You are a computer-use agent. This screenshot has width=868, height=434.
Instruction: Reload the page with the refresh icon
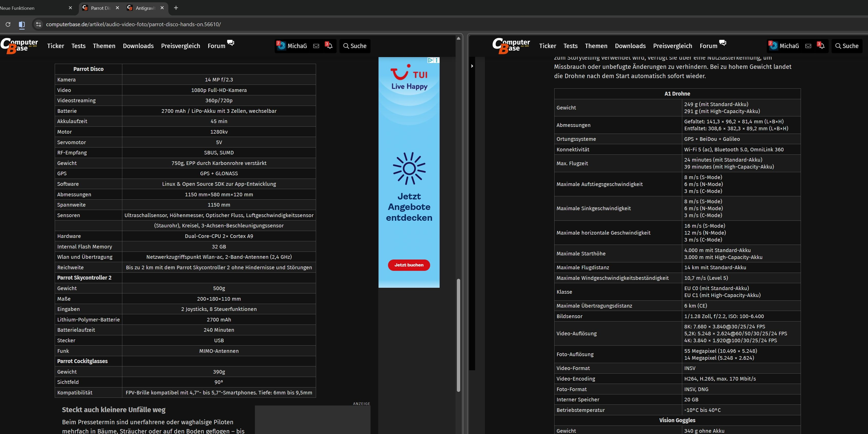point(8,25)
